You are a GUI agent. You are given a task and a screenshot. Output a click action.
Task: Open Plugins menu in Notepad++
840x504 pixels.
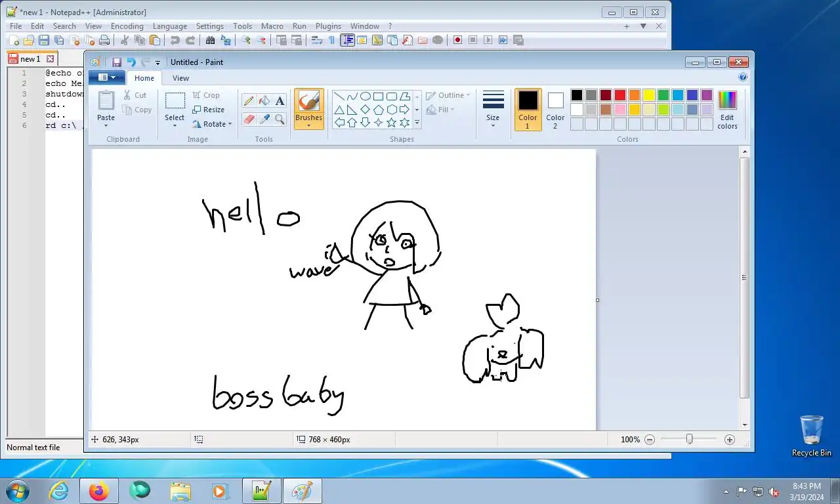328,26
